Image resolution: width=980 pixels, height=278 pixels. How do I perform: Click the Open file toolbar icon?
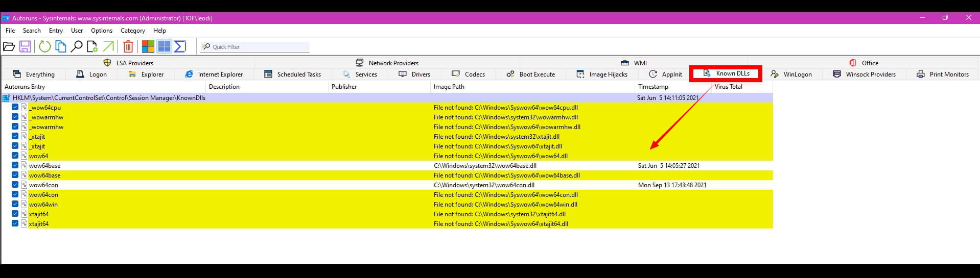[9, 46]
